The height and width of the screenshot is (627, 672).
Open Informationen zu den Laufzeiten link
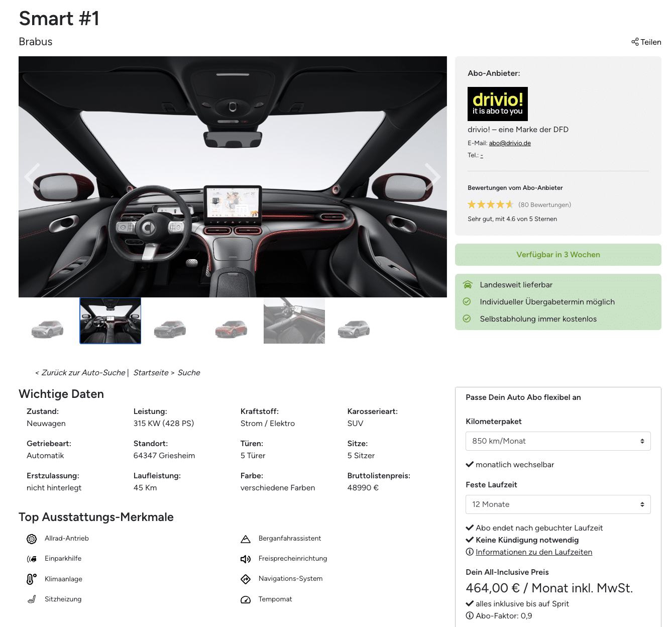pos(534,552)
